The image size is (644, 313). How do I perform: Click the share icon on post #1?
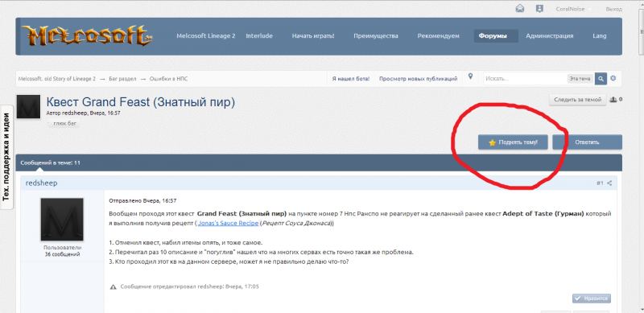[x=609, y=183]
